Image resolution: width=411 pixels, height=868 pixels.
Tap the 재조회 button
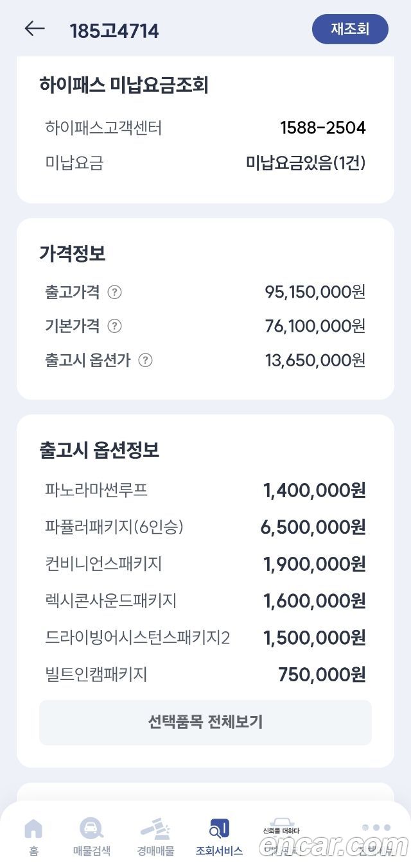pos(350,29)
